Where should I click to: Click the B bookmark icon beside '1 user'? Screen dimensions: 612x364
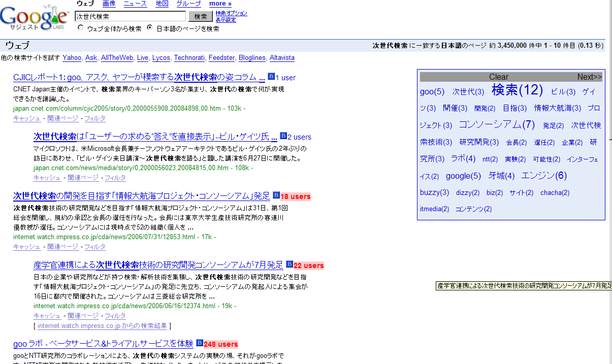271,77
